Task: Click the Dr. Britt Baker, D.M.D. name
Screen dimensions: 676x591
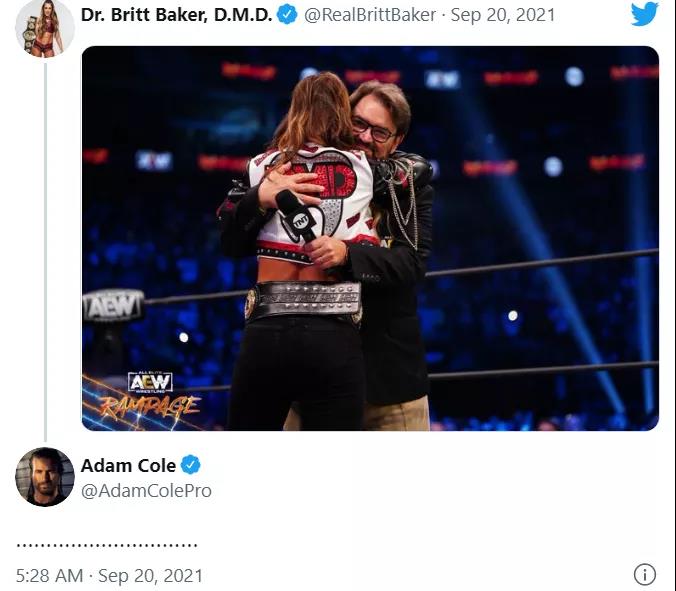Action: coord(176,15)
